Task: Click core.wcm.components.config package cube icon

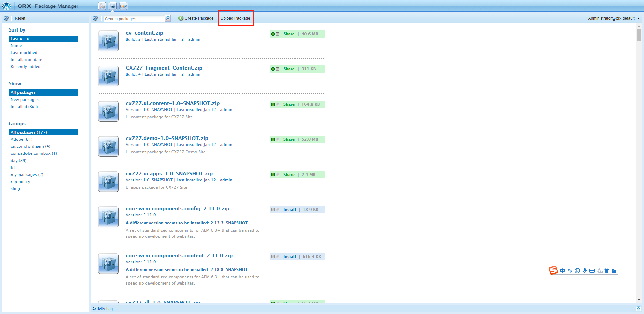Action: [108, 217]
